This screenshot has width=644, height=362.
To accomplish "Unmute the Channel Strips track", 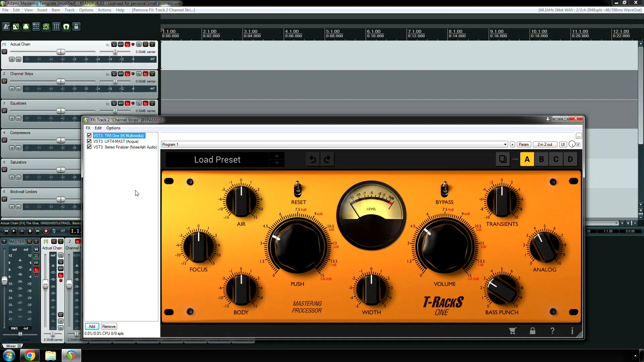I will coord(146,74).
